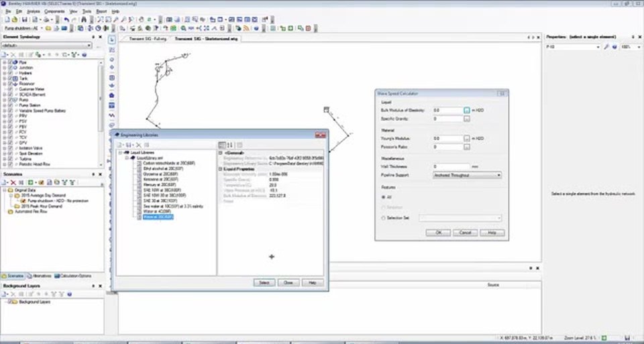The height and width of the screenshot is (344, 644).
Task: Click the wrench icon in the Properties panel
Action: 606,47
